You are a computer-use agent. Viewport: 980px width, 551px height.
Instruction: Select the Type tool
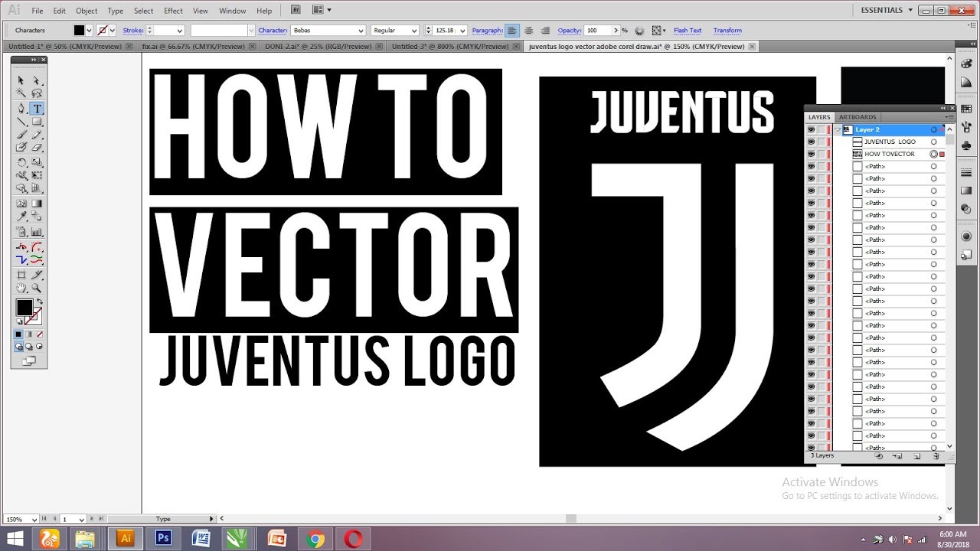[35, 108]
